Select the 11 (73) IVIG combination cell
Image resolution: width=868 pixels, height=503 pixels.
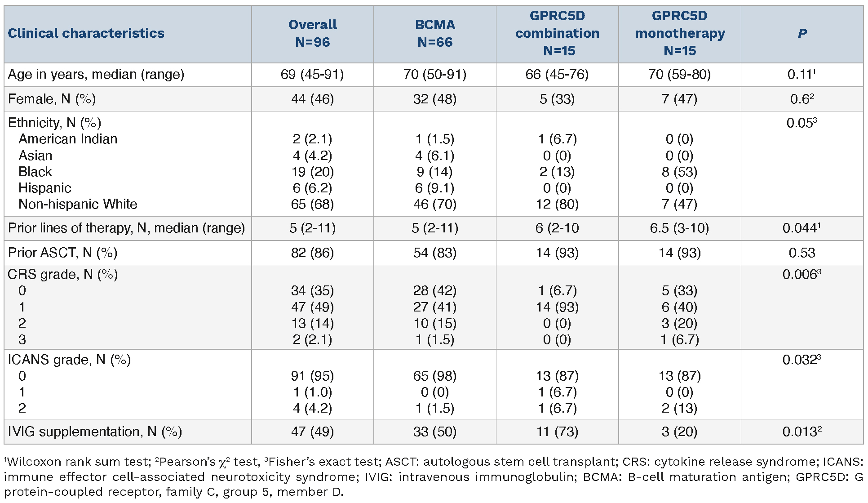click(557, 432)
